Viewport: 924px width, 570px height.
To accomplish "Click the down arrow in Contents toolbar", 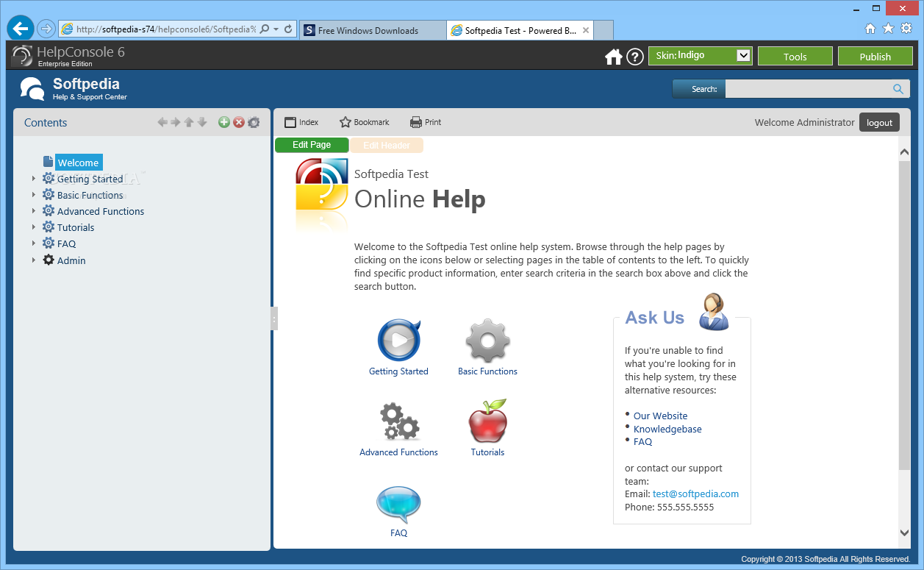I will point(202,122).
